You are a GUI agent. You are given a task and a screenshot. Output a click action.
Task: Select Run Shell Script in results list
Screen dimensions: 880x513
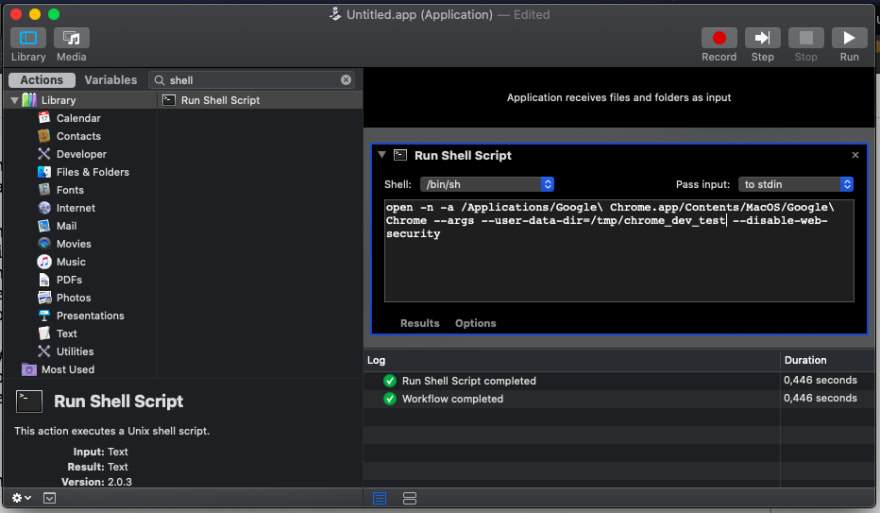click(x=260, y=100)
